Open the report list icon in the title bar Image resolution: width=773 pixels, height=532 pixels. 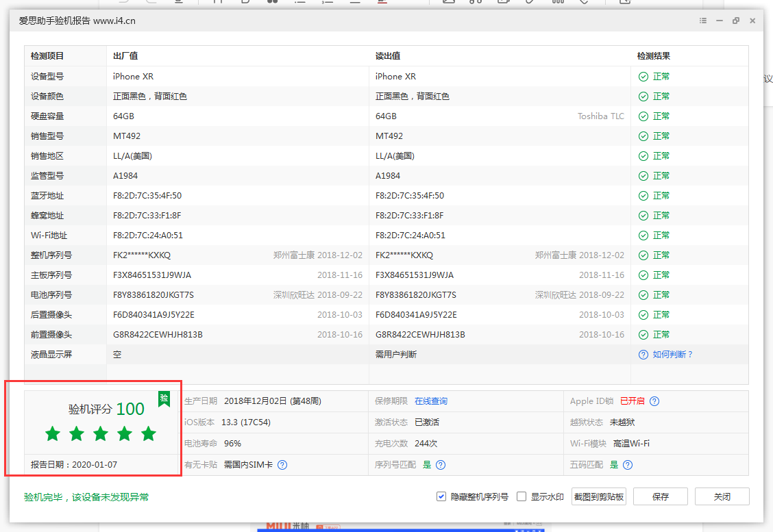tap(702, 21)
